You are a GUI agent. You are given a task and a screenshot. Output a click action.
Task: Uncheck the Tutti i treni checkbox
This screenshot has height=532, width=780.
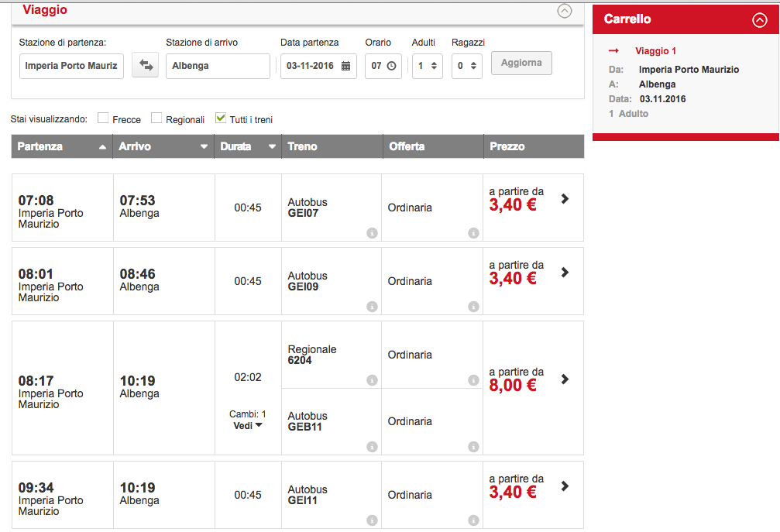(x=221, y=119)
